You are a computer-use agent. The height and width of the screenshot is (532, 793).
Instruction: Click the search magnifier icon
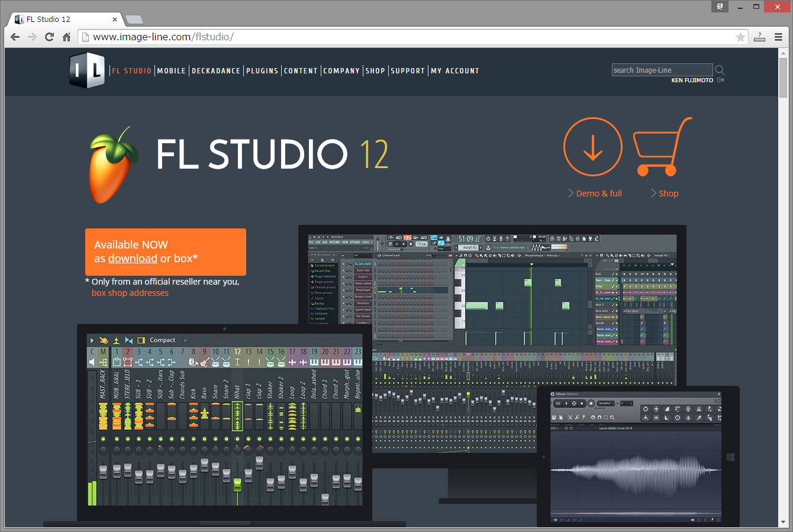point(720,70)
